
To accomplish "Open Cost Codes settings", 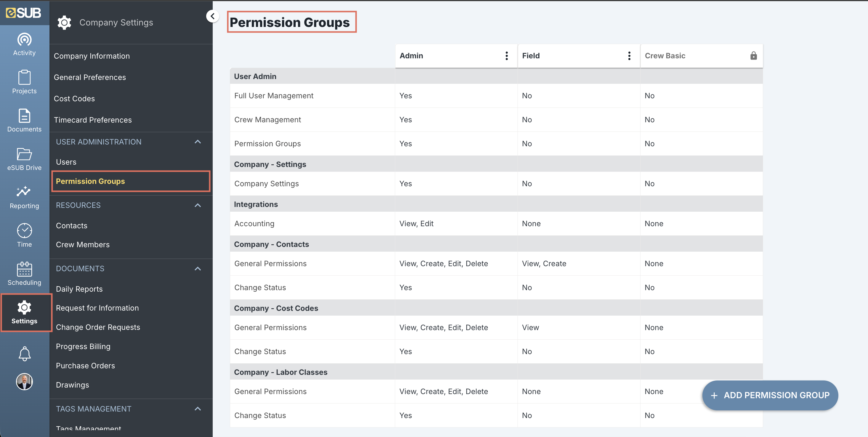I will (74, 99).
